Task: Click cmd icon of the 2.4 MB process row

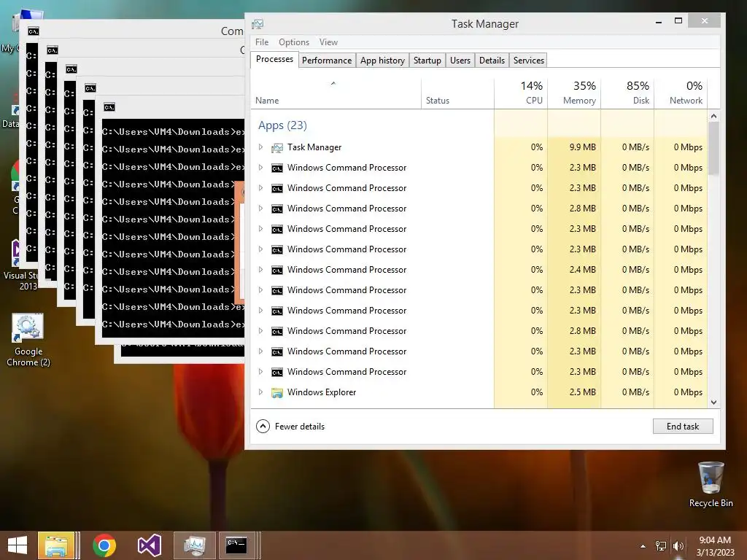Action: click(x=276, y=270)
